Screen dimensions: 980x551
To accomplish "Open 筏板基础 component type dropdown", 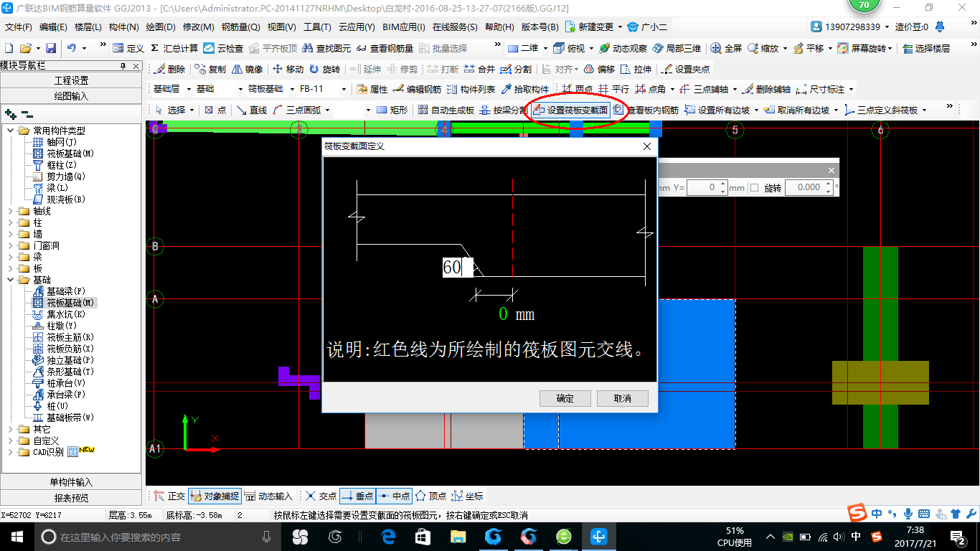I will click(x=292, y=90).
